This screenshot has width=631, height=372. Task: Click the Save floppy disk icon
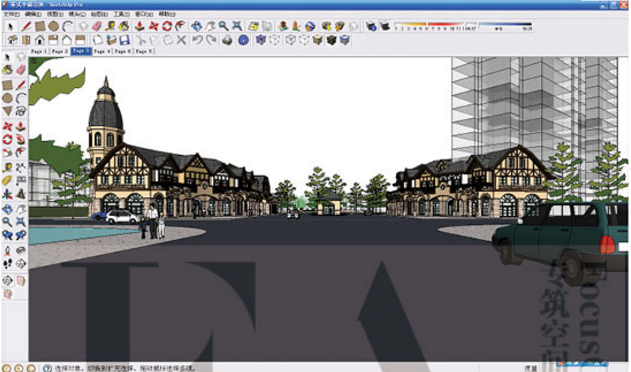124,40
